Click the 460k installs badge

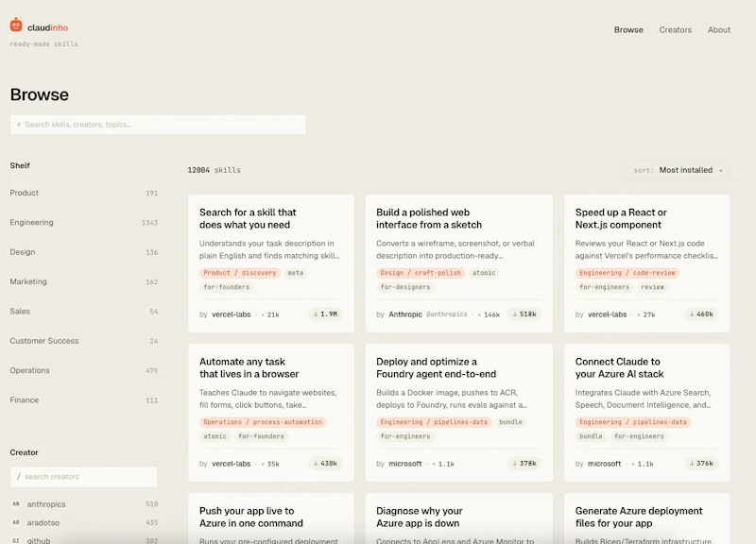coord(701,314)
